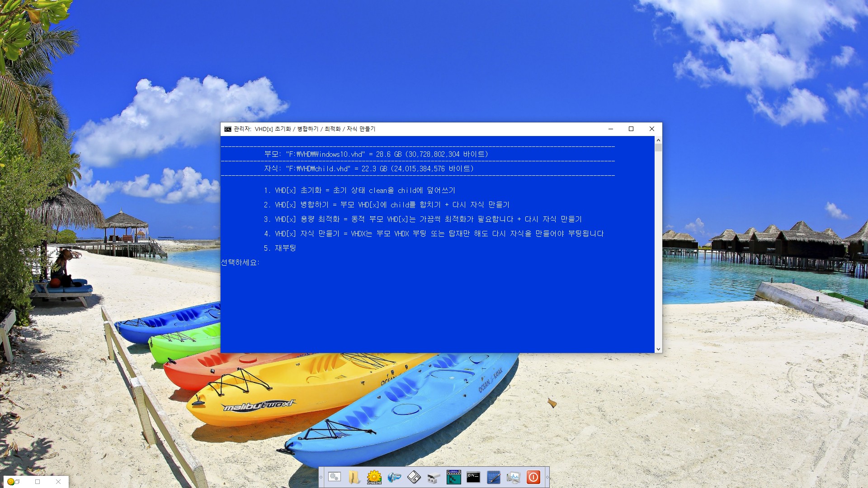Viewport: 868px width, 488px height.
Task: Click menu line '4. VHD[x] 자식 만들기'
Action: [x=434, y=234]
